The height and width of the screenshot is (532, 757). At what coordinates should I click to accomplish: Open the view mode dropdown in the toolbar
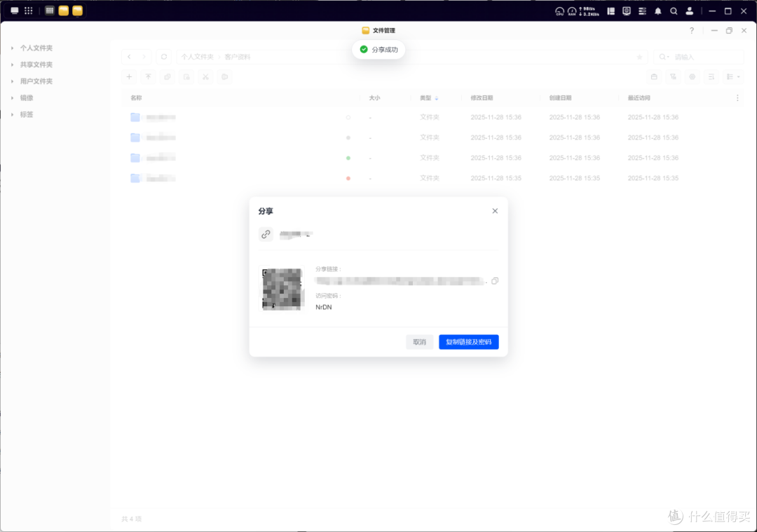733,77
